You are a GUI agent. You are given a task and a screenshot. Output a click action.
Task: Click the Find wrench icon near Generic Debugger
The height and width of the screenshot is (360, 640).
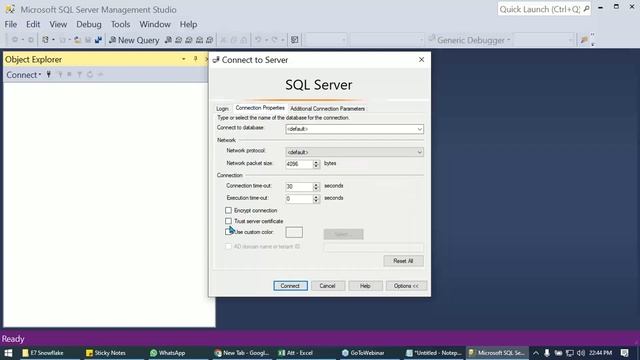584,40
